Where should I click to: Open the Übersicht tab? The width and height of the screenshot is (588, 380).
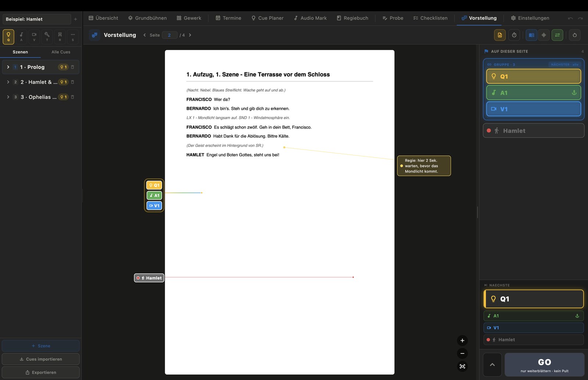click(x=103, y=18)
